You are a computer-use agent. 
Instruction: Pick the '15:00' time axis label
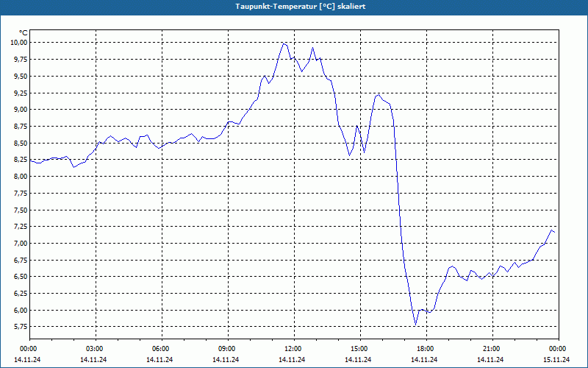click(x=359, y=349)
